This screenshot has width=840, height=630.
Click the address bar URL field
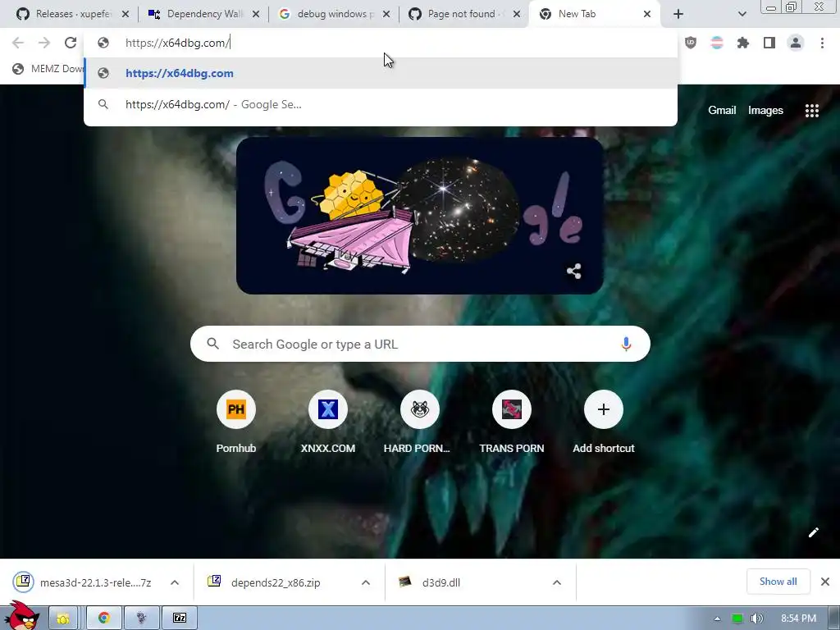pyautogui.click(x=381, y=43)
